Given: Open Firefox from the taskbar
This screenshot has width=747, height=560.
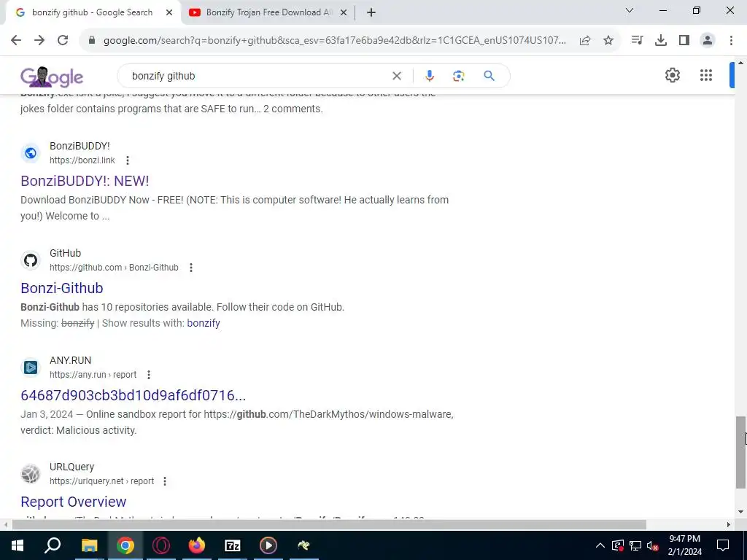Looking at the screenshot, I should point(197,545).
